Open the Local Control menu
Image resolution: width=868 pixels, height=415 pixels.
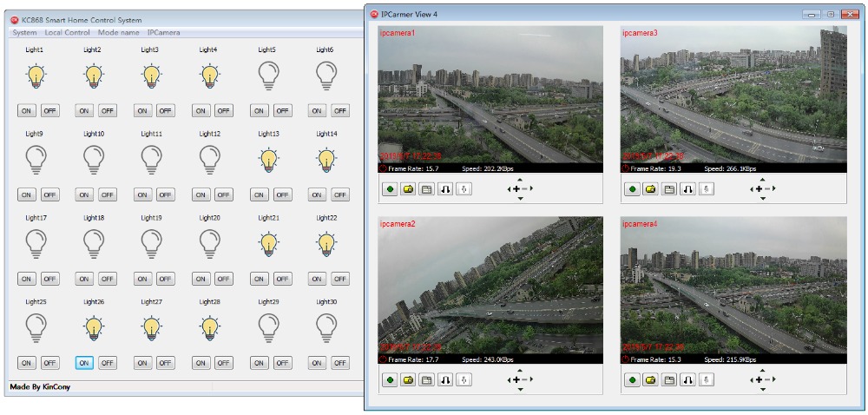pos(67,32)
